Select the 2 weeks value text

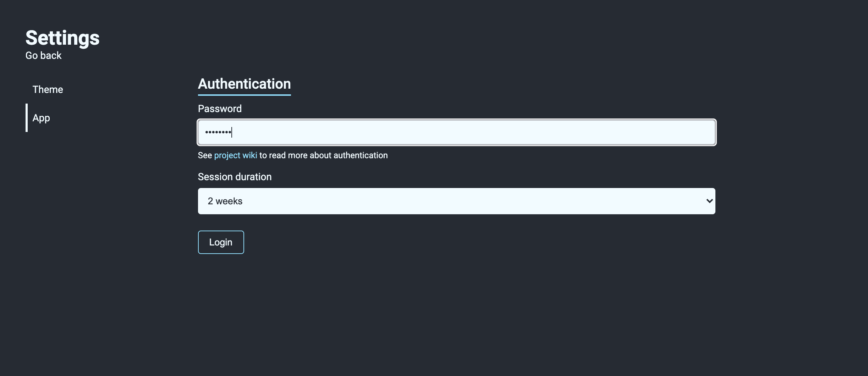click(225, 201)
